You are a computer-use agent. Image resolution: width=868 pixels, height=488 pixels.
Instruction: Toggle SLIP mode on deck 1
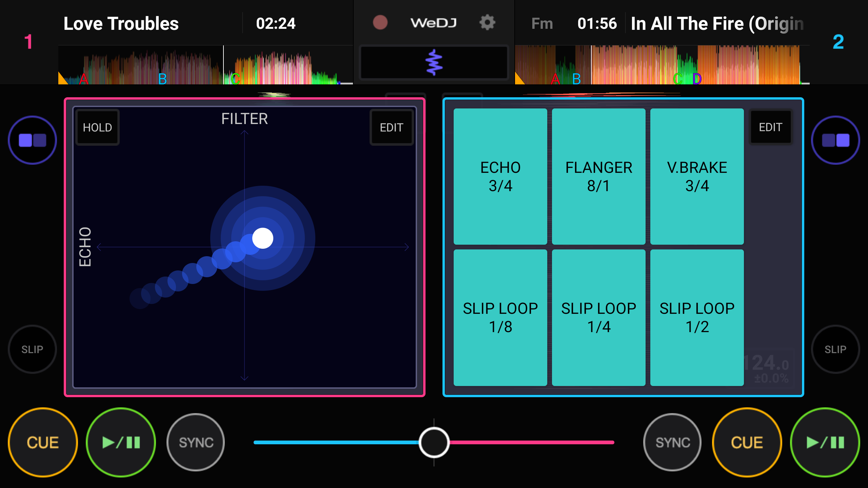(x=33, y=349)
